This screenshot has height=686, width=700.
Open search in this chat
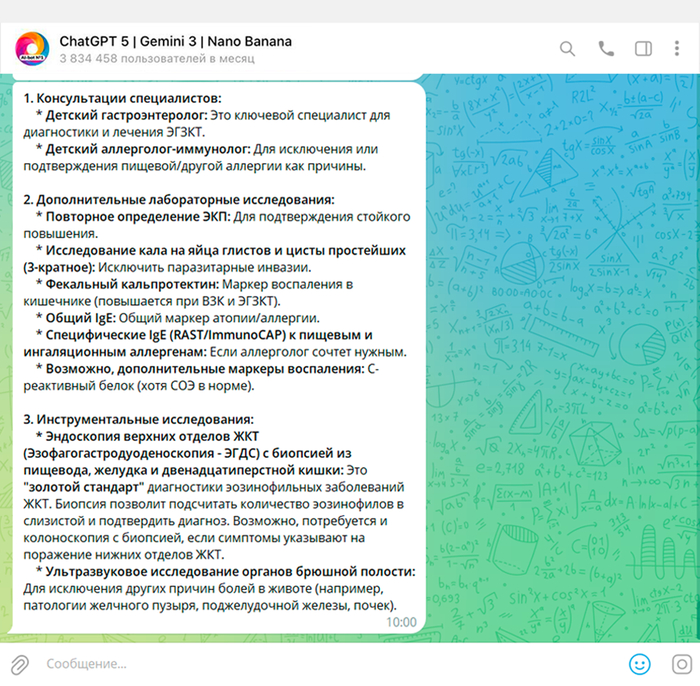pos(567,48)
